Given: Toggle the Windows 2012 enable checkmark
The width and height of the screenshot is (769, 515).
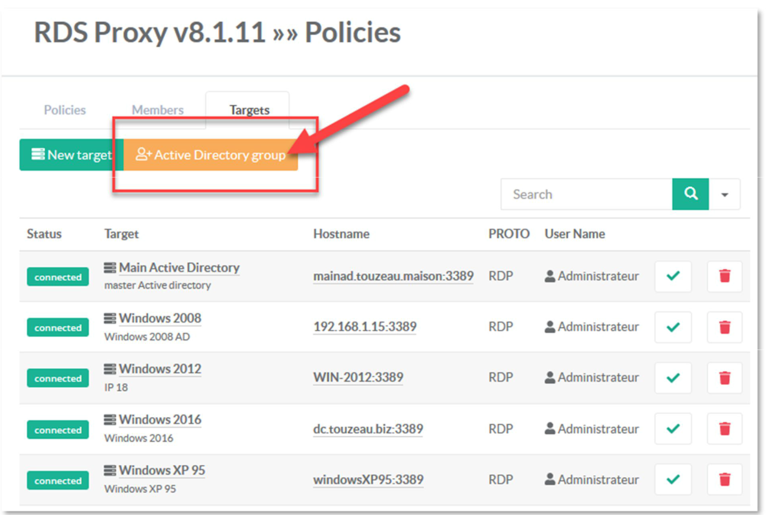Looking at the screenshot, I should (x=672, y=378).
